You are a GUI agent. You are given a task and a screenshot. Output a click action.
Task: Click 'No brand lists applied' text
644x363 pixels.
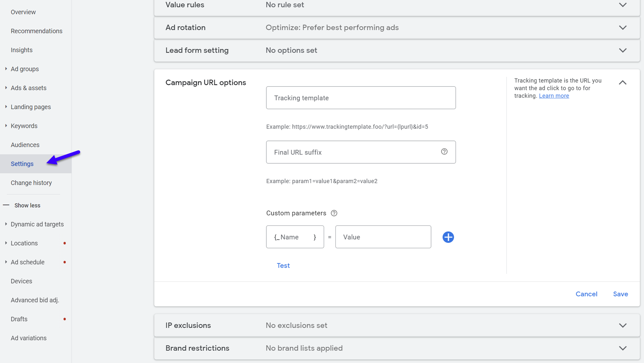[x=304, y=348]
